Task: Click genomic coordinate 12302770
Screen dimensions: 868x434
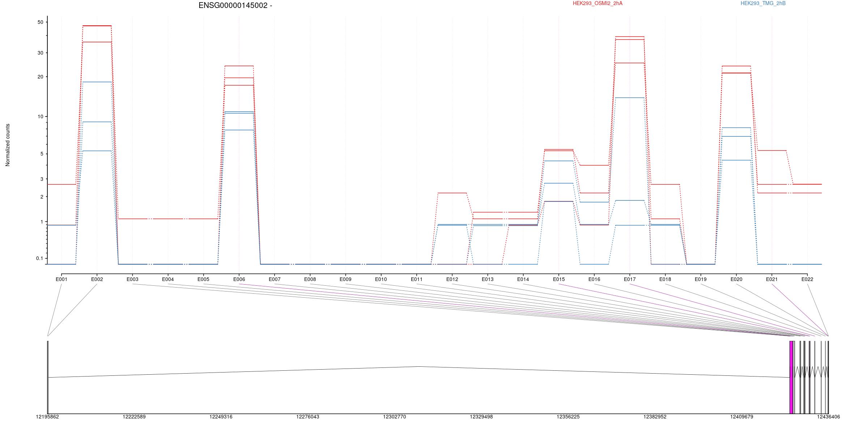Action: pyautogui.click(x=395, y=417)
